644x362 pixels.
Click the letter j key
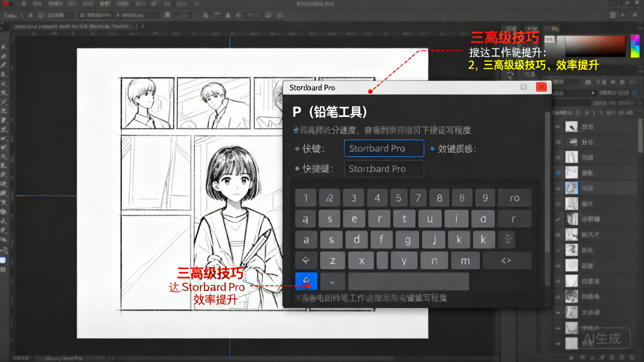click(434, 240)
